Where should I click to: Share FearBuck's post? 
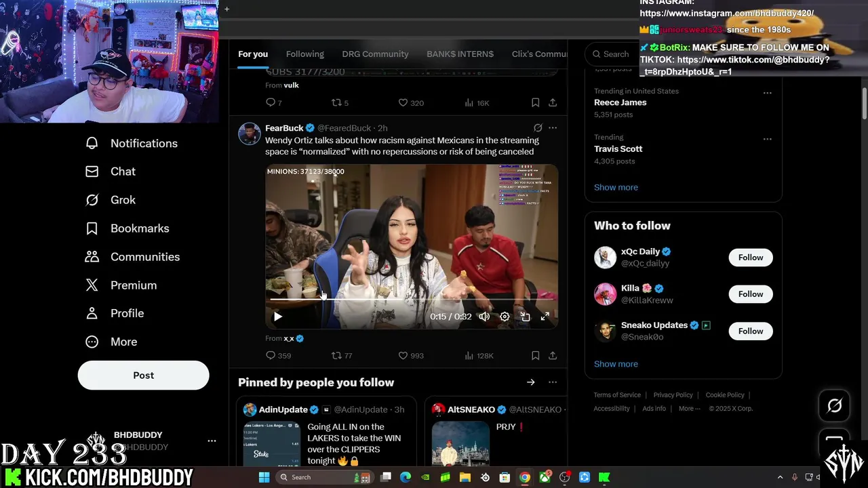(553, 355)
